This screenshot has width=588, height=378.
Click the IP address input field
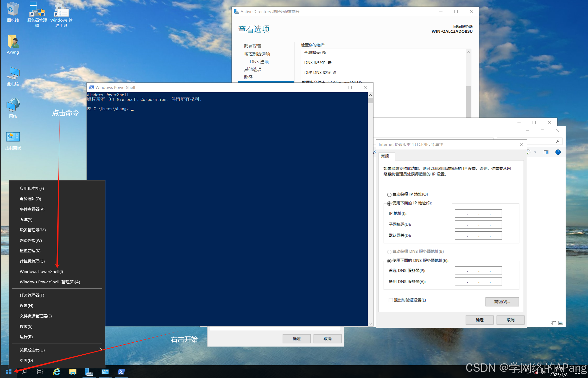point(478,213)
